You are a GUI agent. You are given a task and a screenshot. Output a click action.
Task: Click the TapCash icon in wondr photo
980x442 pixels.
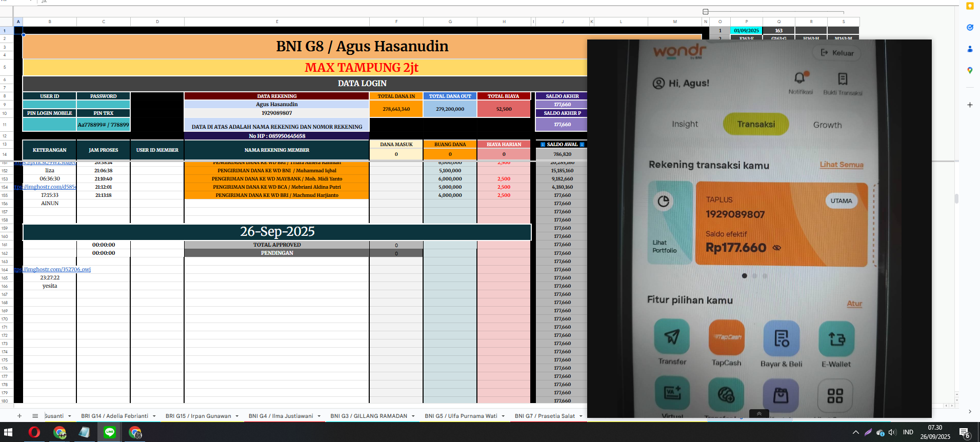coord(726,337)
